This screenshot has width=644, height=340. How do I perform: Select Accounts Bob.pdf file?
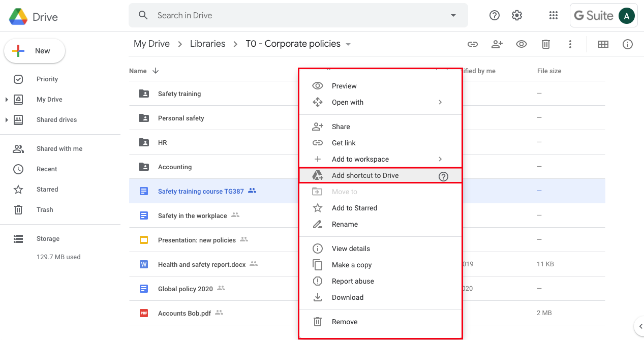coord(185,314)
